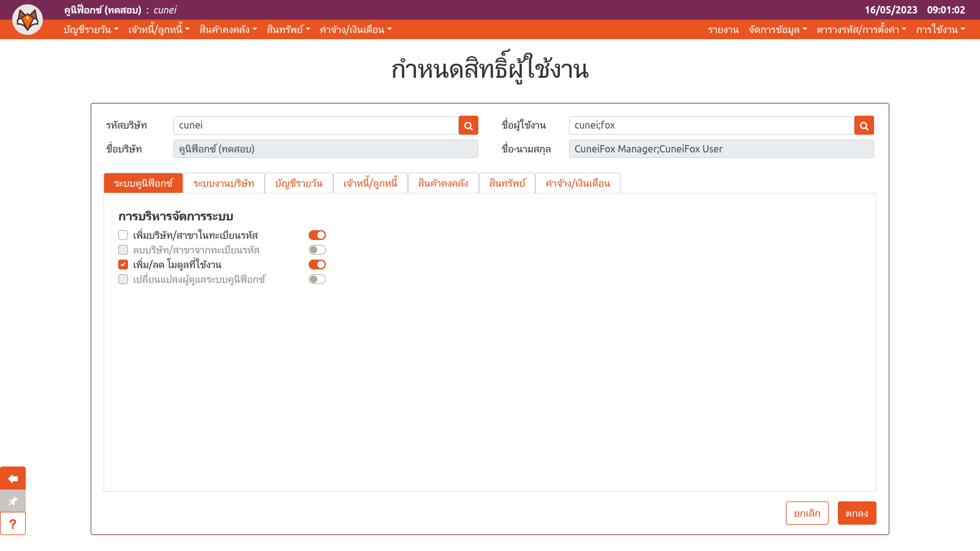
Task: Click the CuneiFox fox logo
Action: coord(28,20)
